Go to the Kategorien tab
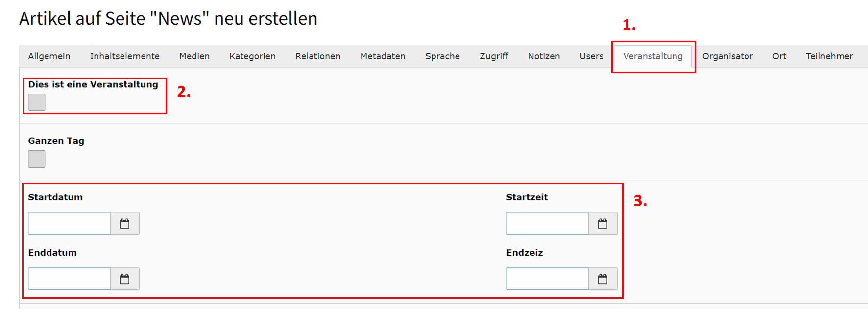The height and width of the screenshot is (313, 868). pos(253,56)
